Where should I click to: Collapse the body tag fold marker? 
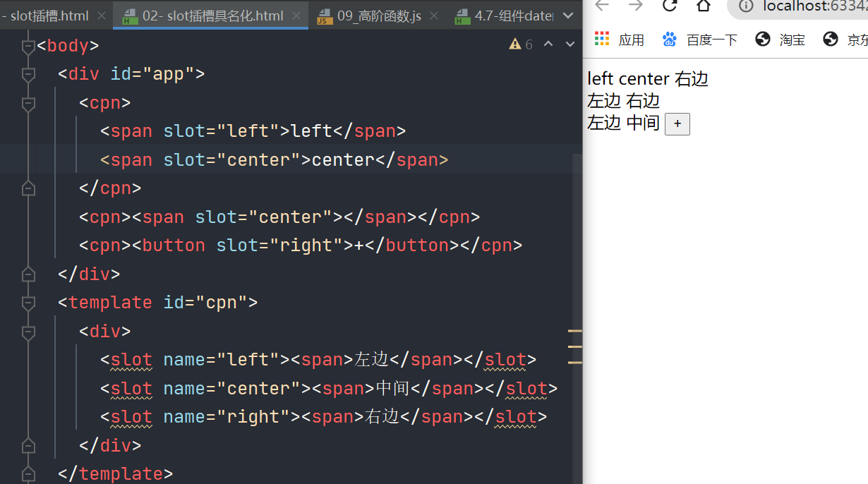(28, 47)
